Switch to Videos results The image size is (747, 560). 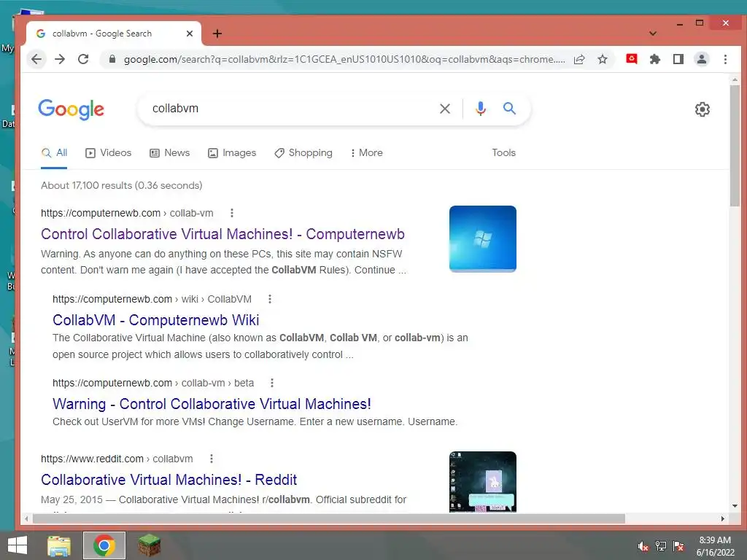[109, 153]
